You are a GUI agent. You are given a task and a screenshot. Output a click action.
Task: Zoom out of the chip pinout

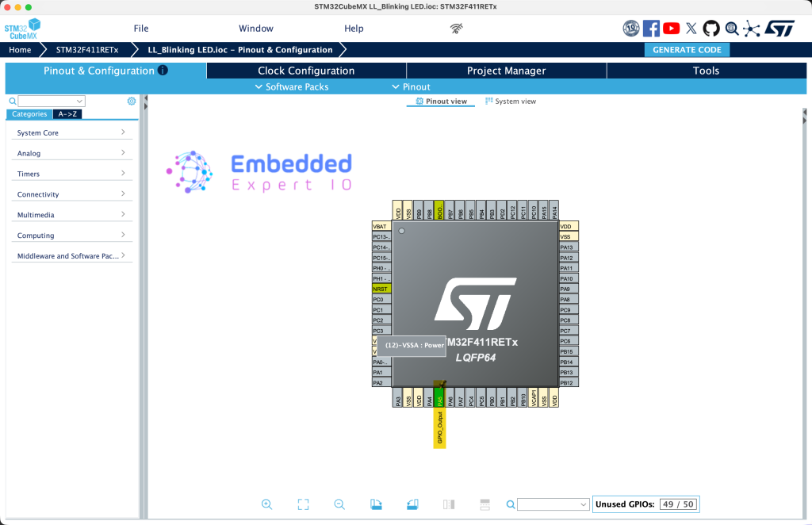tap(339, 504)
